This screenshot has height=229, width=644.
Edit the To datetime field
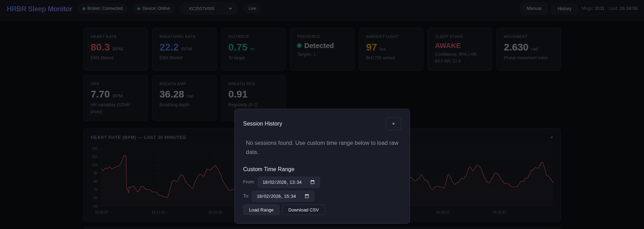(x=283, y=196)
